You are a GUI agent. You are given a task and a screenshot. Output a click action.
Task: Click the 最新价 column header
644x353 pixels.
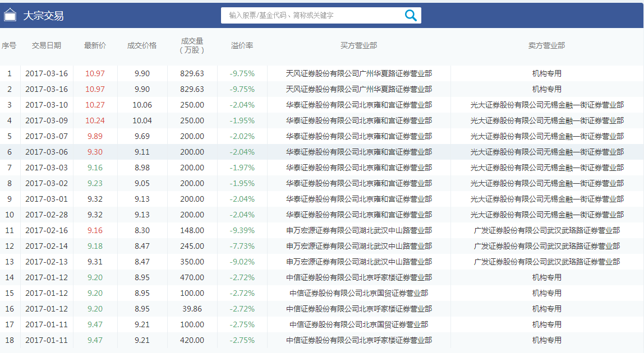click(95, 45)
